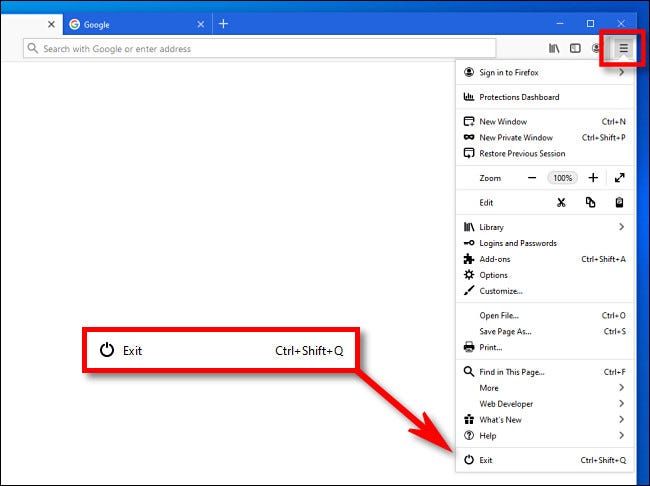This screenshot has height=486, width=650.
Task: Reset zoom via the 100% button
Action: pos(562,178)
